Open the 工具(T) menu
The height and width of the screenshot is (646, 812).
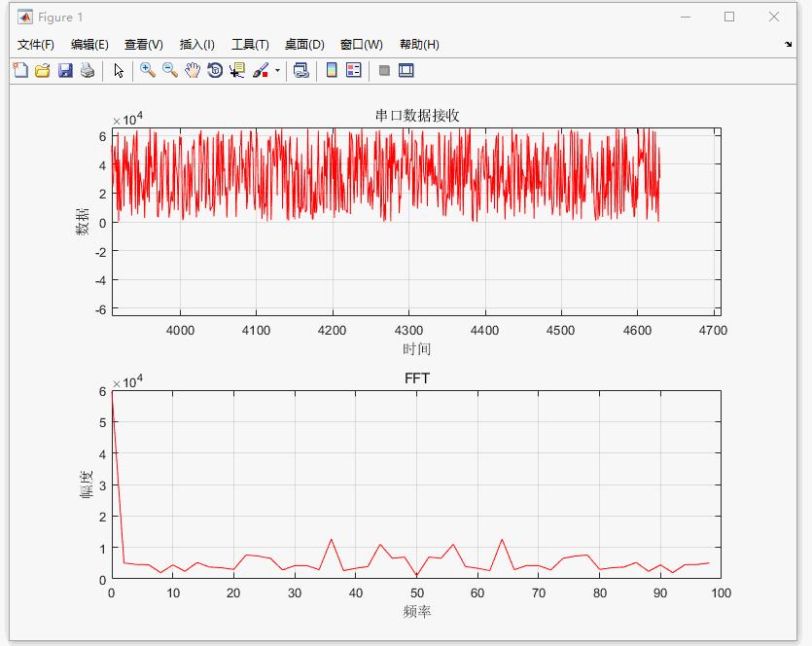(x=250, y=45)
